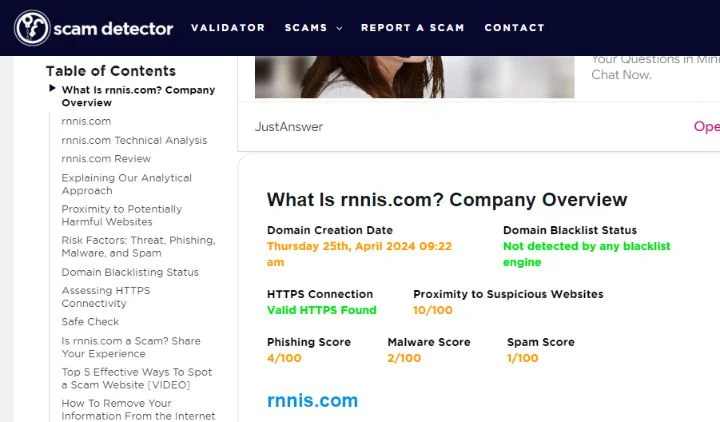Select the Phishing Score label
Image resolution: width=720 pixels, height=422 pixels.
click(309, 342)
